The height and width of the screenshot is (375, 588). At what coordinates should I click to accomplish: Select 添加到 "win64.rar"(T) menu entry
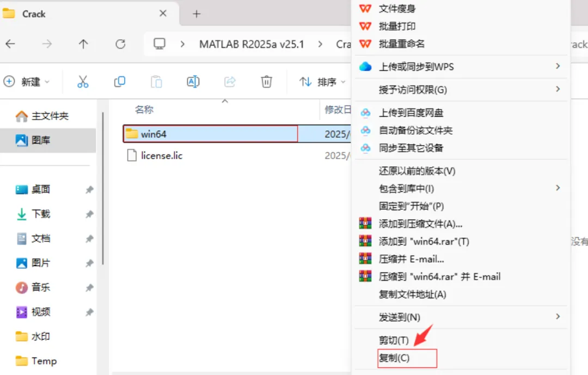pyautogui.click(x=424, y=241)
